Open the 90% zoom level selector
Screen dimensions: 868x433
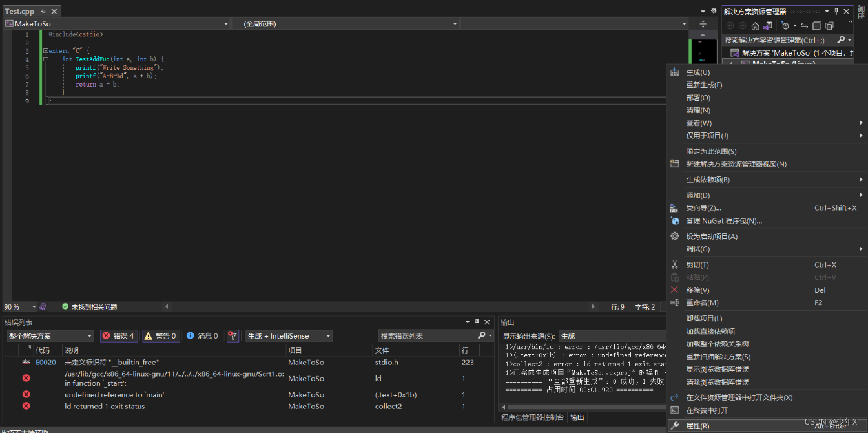(x=19, y=306)
